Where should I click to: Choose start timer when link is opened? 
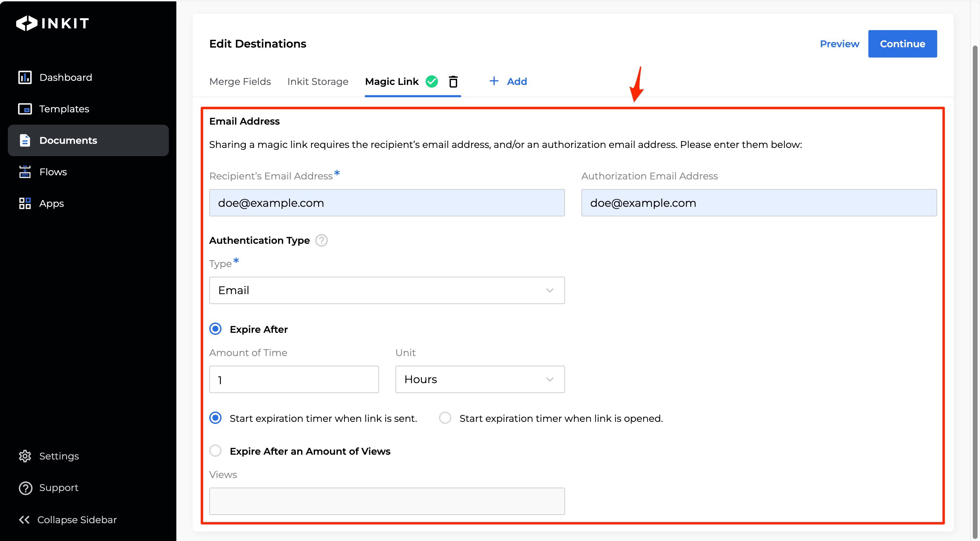pyautogui.click(x=445, y=418)
